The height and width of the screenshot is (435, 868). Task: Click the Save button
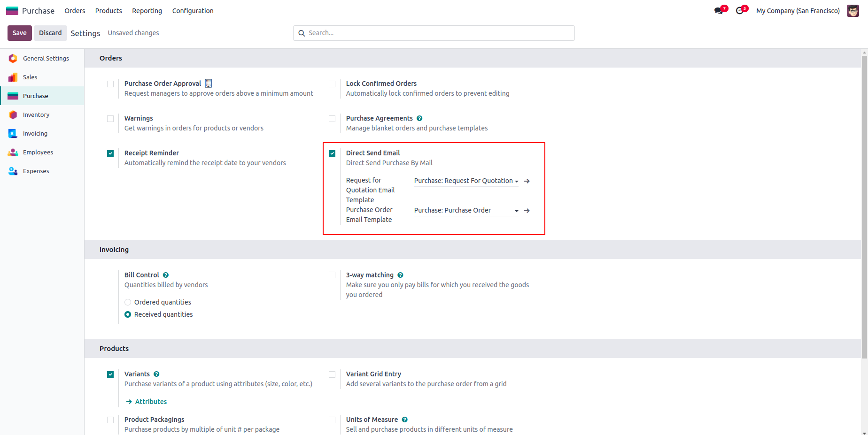click(x=20, y=33)
